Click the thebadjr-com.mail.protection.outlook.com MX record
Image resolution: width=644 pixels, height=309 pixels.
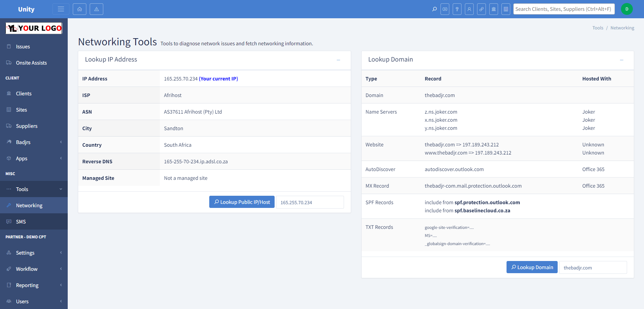(473, 186)
